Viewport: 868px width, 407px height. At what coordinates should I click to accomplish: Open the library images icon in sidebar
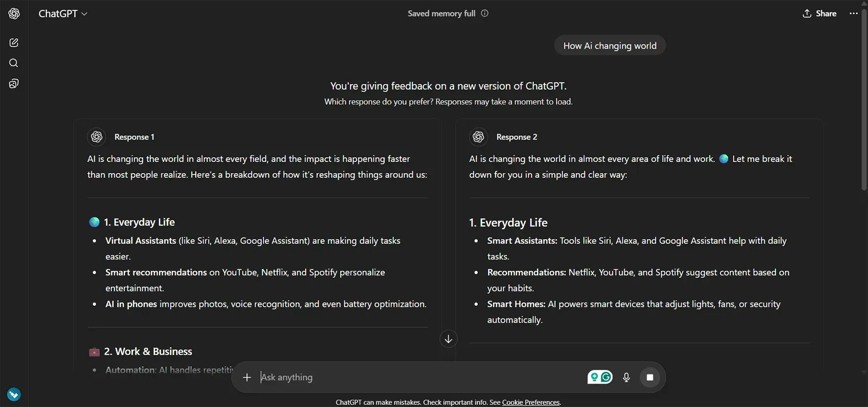click(14, 84)
